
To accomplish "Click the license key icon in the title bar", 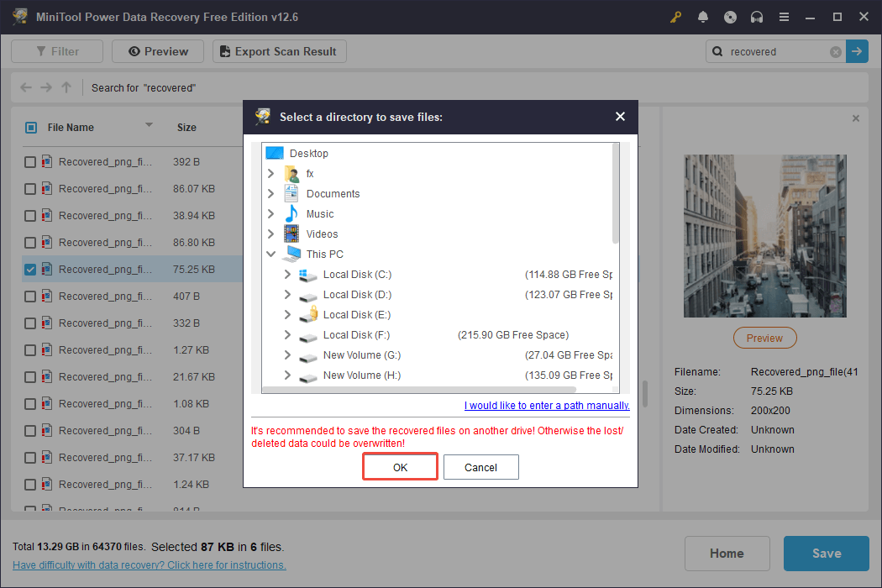I will 675,17.
